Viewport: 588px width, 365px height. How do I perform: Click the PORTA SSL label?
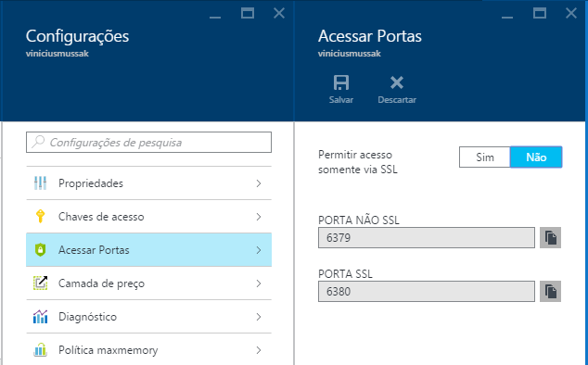(345, 274)
